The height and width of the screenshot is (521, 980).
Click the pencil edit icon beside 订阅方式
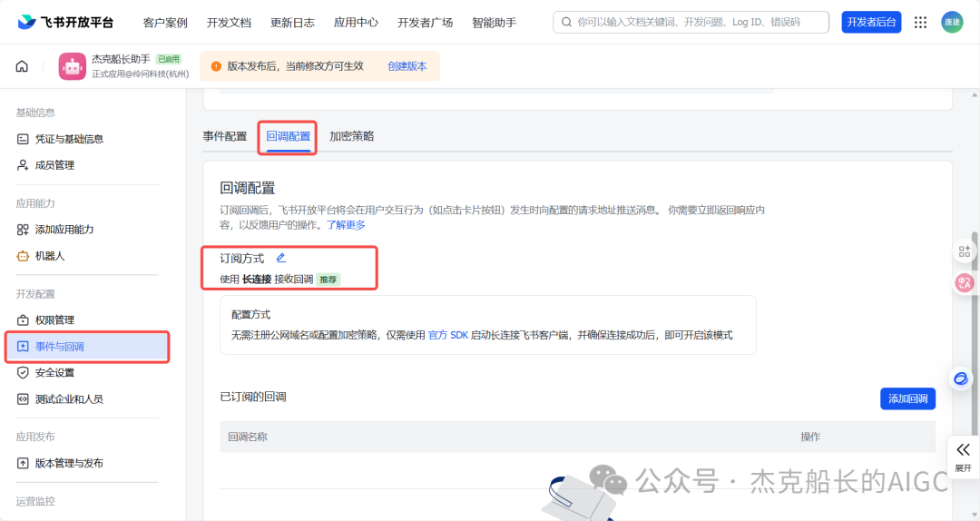(281, 258)
